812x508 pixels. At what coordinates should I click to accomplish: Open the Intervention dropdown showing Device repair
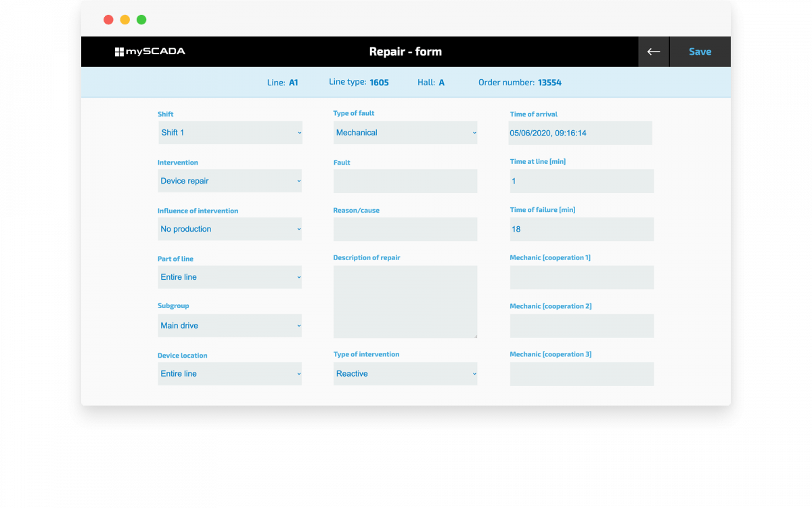click(230, 181)
